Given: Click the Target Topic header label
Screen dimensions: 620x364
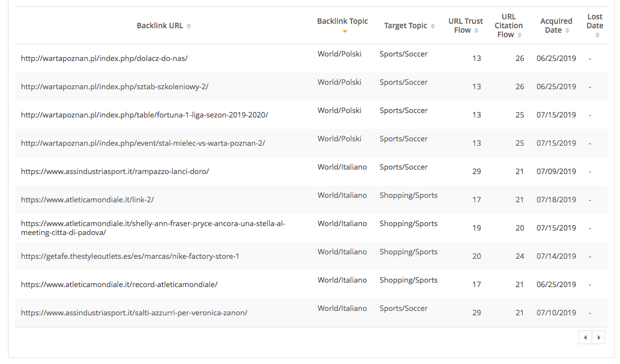Looking at the screenshot, I should point(406,26).
